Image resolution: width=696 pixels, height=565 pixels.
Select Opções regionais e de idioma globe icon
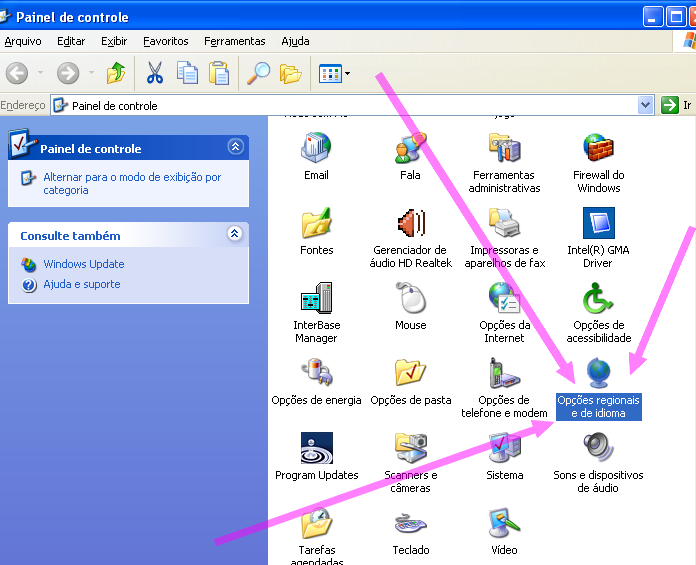click(598, 372)
